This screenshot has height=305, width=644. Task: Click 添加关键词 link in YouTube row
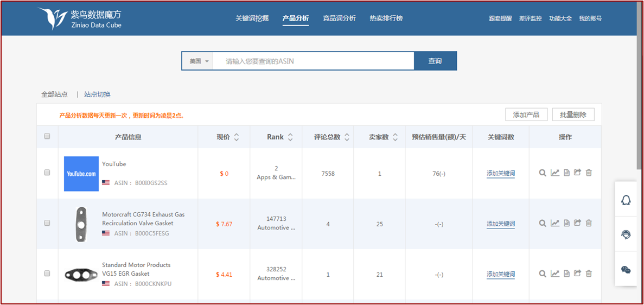pos(500,174)
